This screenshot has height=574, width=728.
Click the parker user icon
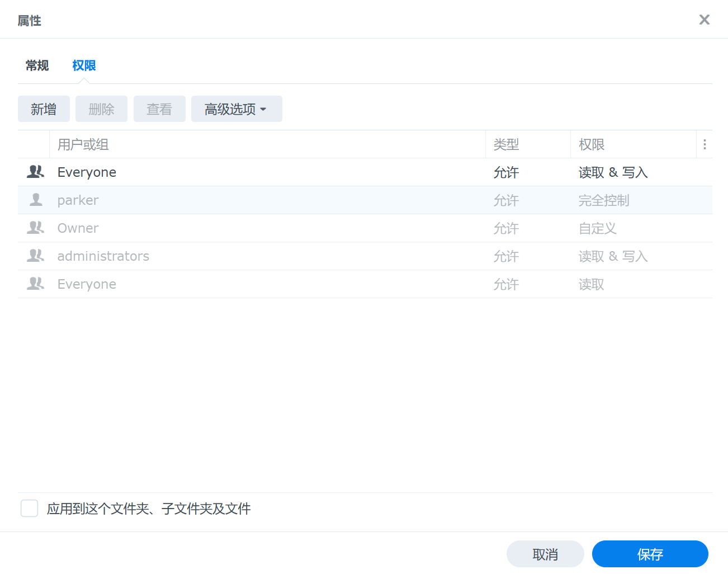coord(35,200)
